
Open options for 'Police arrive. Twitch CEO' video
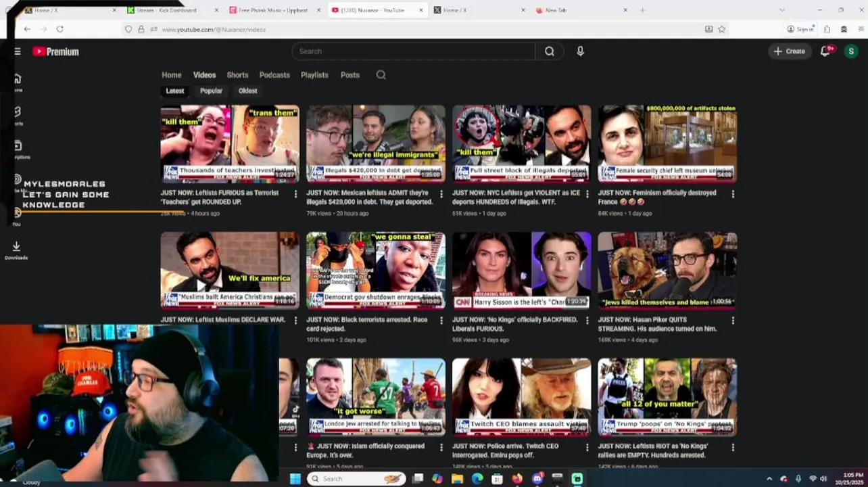(587, 447)
